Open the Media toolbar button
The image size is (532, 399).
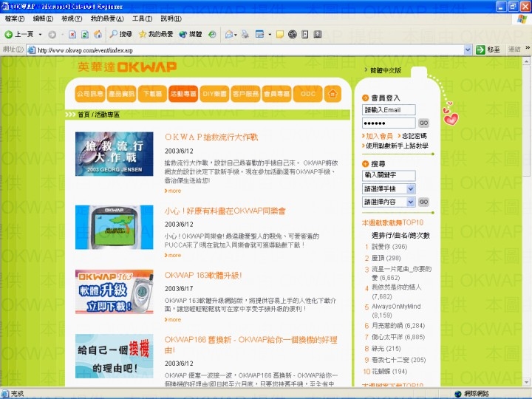(x=191, y=34)
